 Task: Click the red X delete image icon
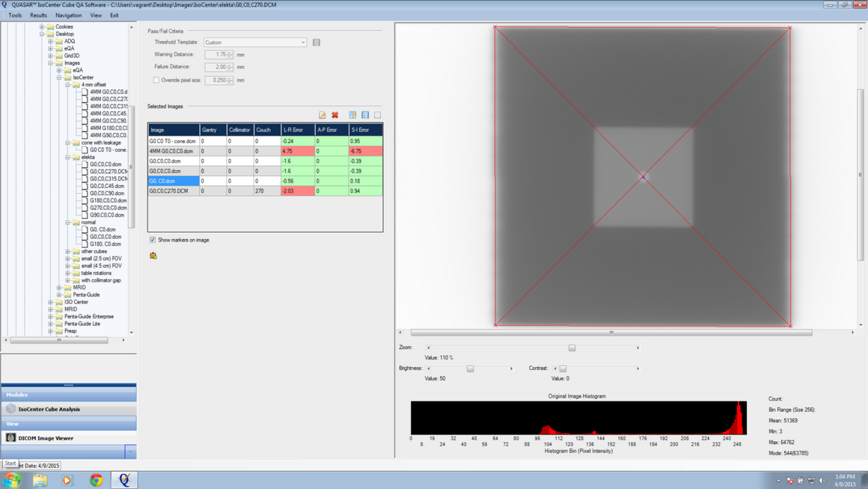tap(335, 115)
